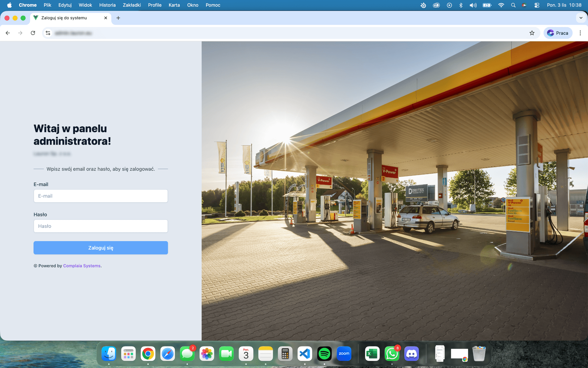Expand the tab search dropdown arrow

pos(581,18)
